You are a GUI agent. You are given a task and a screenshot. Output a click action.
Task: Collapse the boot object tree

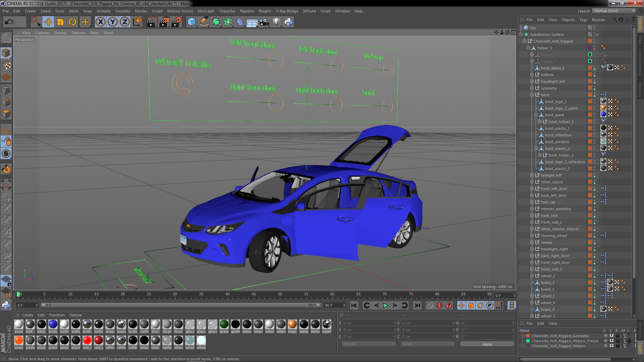tap(532, 95)
